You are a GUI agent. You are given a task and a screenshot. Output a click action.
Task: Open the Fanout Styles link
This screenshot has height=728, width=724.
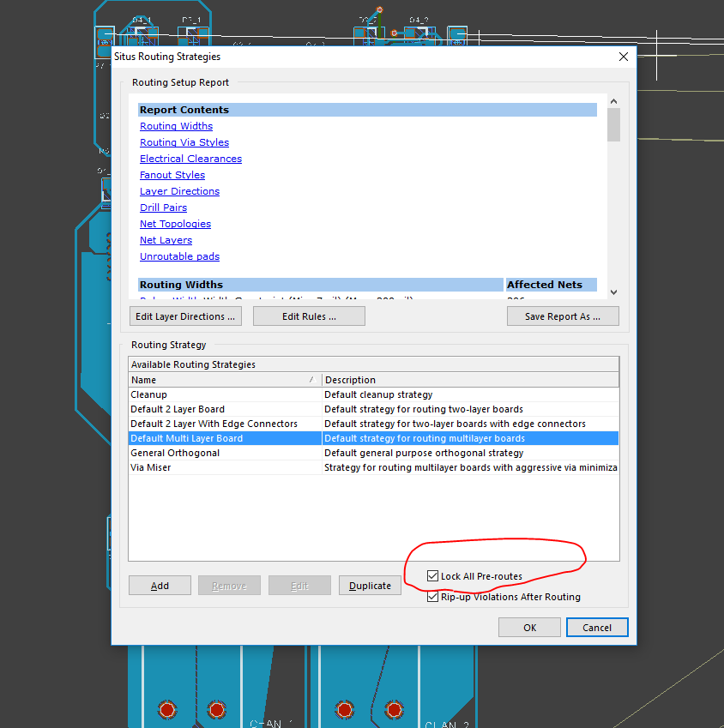172,175
